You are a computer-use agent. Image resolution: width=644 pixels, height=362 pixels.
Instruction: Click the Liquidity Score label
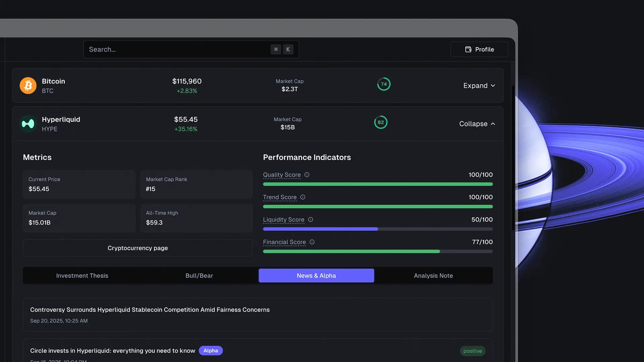coord(283,220)
